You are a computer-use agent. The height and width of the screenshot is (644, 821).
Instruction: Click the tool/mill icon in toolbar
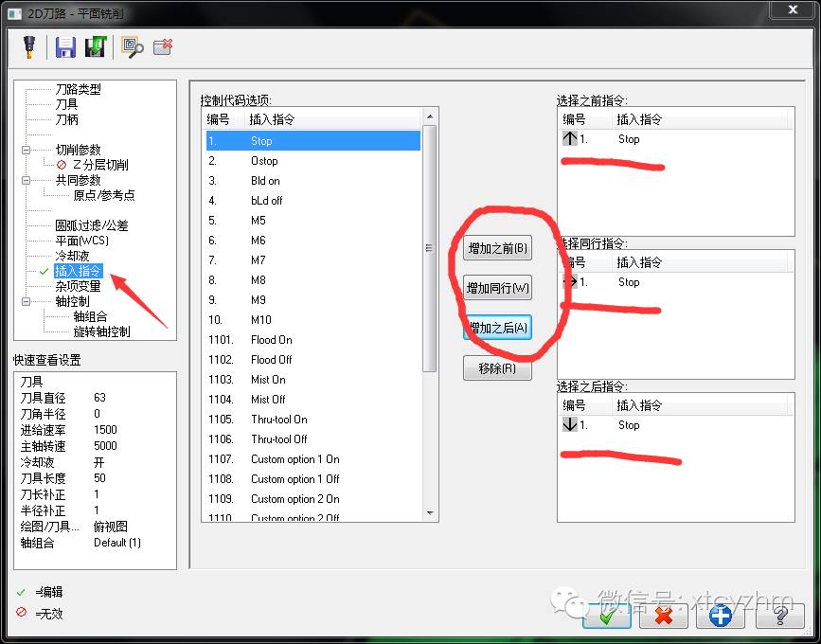pyautogui.click(x=29, y=46)
